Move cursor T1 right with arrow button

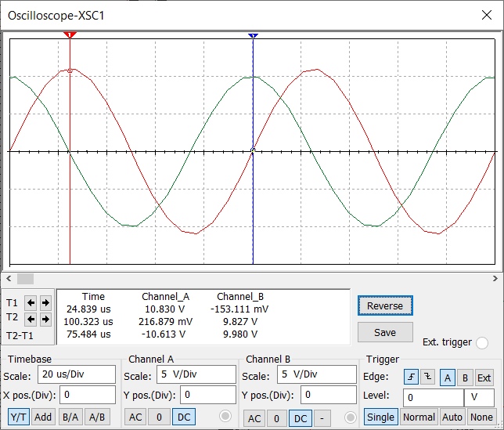(45, 302)
